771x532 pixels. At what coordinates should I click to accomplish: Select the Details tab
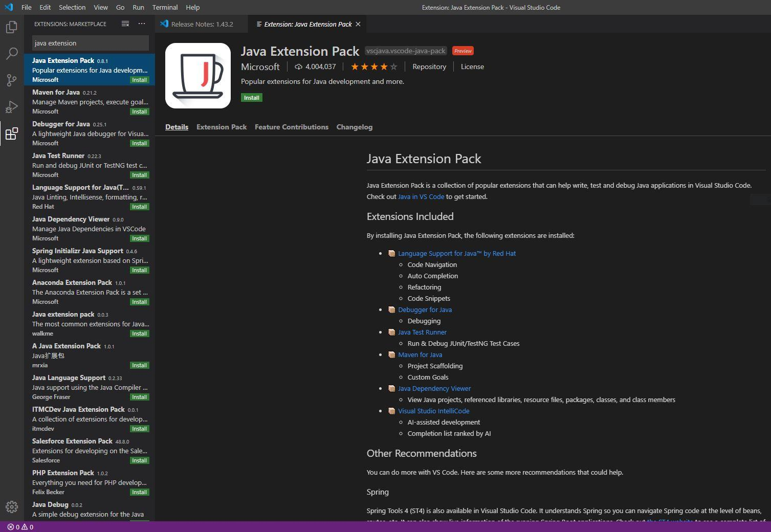(x=177, y=127)
